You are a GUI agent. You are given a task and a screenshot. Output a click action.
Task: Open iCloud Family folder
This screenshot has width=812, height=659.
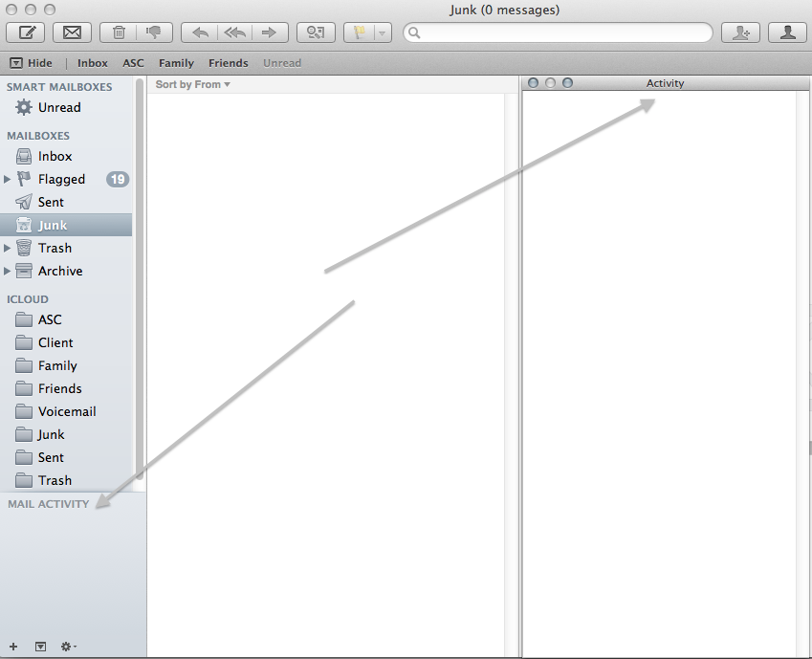pyautogui.click(x=66, y=365)
